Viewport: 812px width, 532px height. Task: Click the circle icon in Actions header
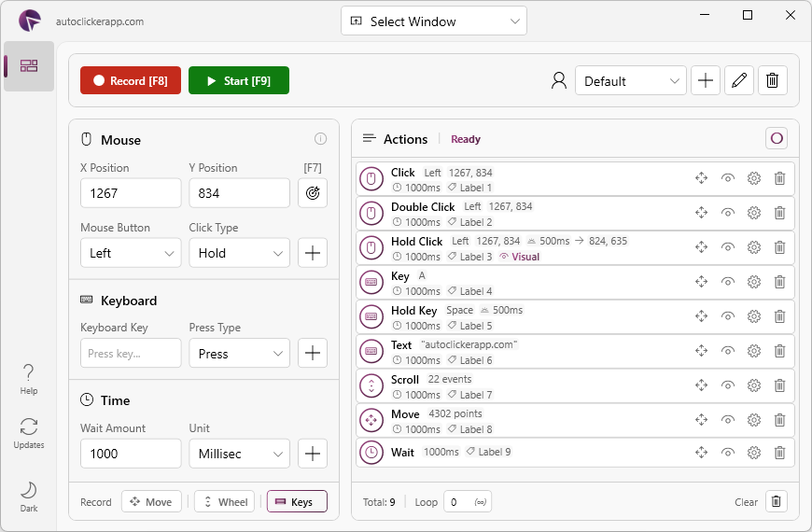[x=777, y=138]
